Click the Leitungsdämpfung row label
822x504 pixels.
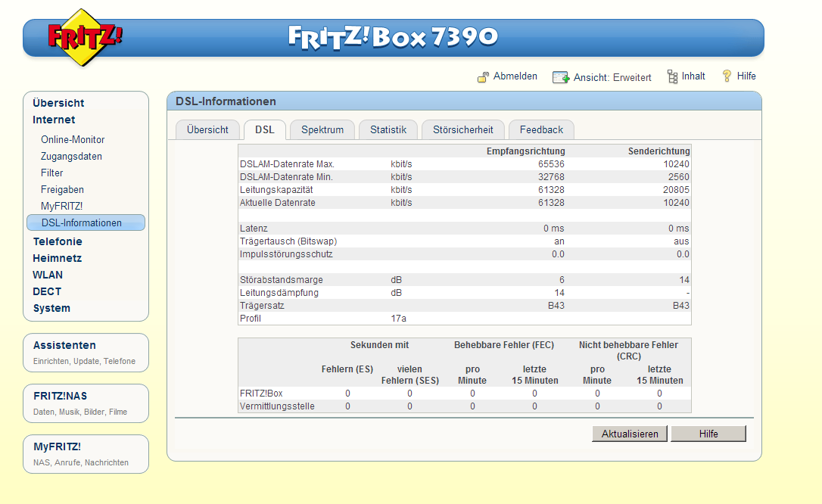(x=279, y=293)
